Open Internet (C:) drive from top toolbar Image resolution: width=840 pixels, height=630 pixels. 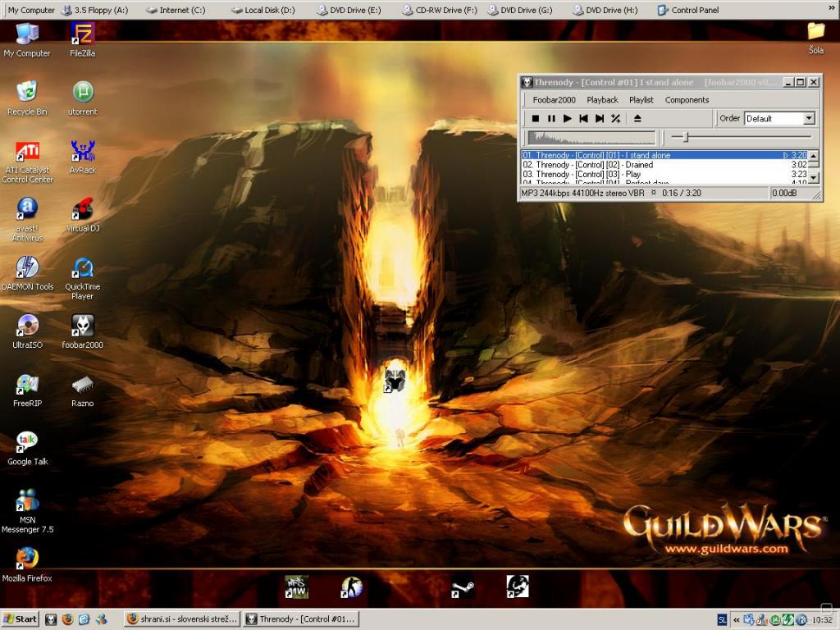pyautogui.click(x=176, y=10)
